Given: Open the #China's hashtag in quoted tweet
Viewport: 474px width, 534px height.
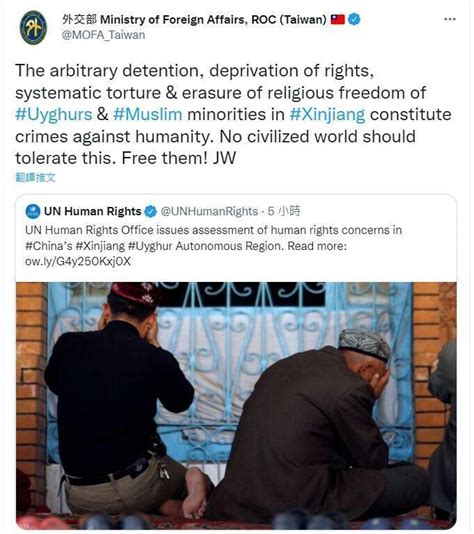Looking at the screenshot, I should pyautogui.click(x=48, y=246).
